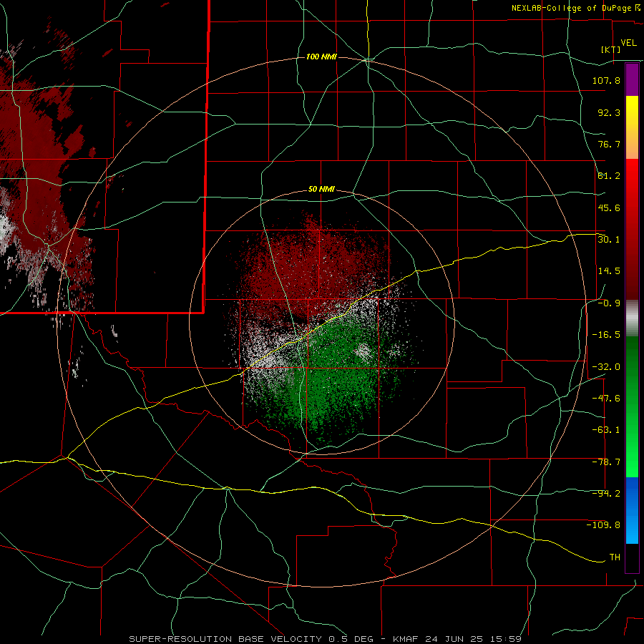Click the -63.1 velocity scale value
Viewport: 644px width, 644px height.
[x=606, y=430]
